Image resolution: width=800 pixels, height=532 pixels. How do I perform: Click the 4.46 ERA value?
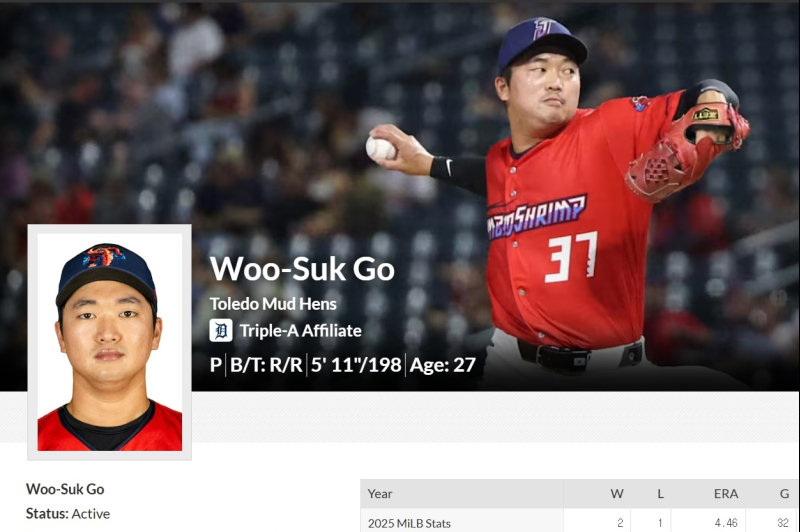[726, 523]
